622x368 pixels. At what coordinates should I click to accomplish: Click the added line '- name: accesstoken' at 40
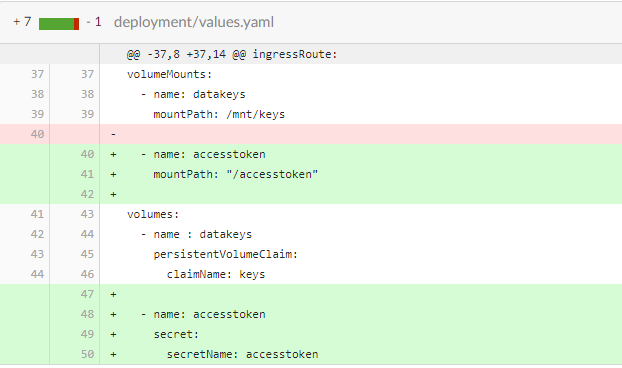click(x=203, y=154)
